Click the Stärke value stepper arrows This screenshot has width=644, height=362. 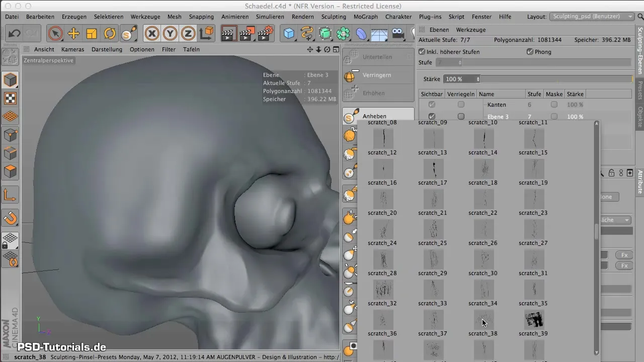(x=478, y=79)
